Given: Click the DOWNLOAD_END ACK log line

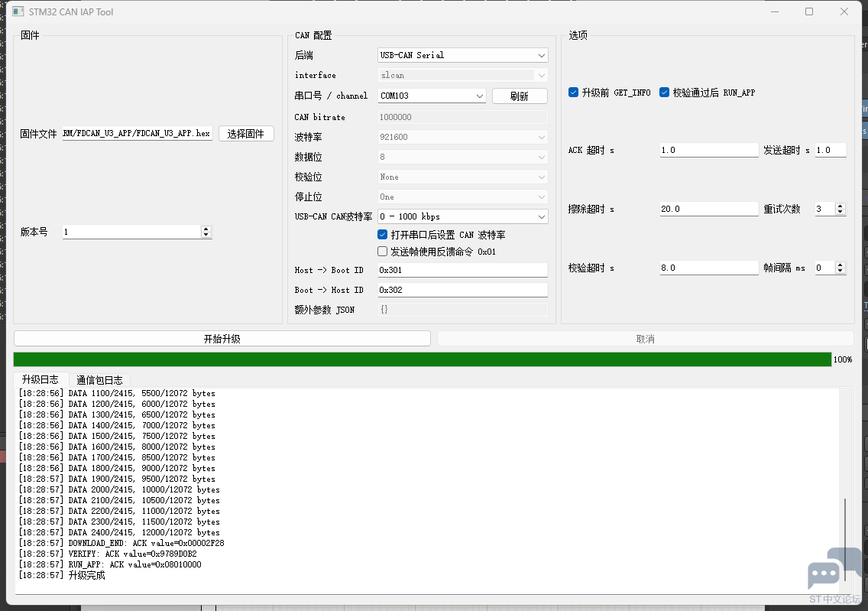Looking at the screenshot, I should 121,544.
